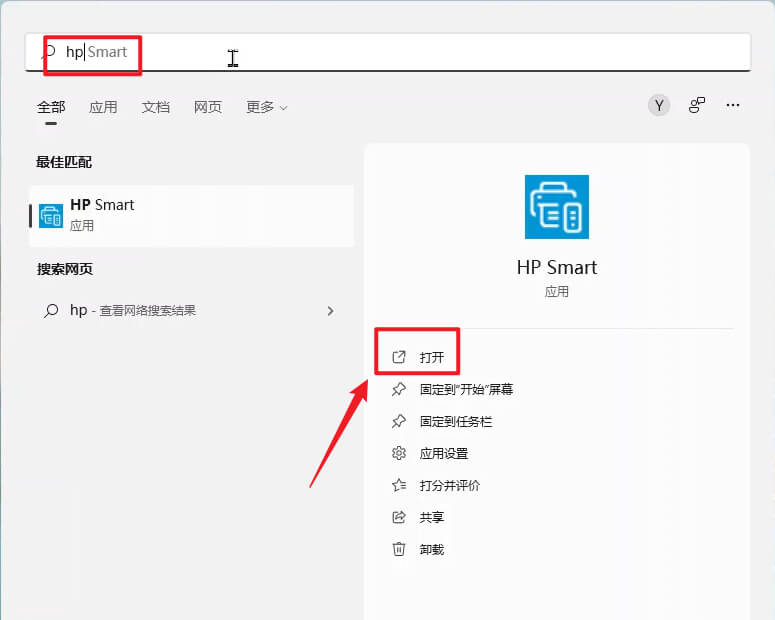Click the share icon beside 共享
Screen dimensions: 775x620
tap(399, 517)
